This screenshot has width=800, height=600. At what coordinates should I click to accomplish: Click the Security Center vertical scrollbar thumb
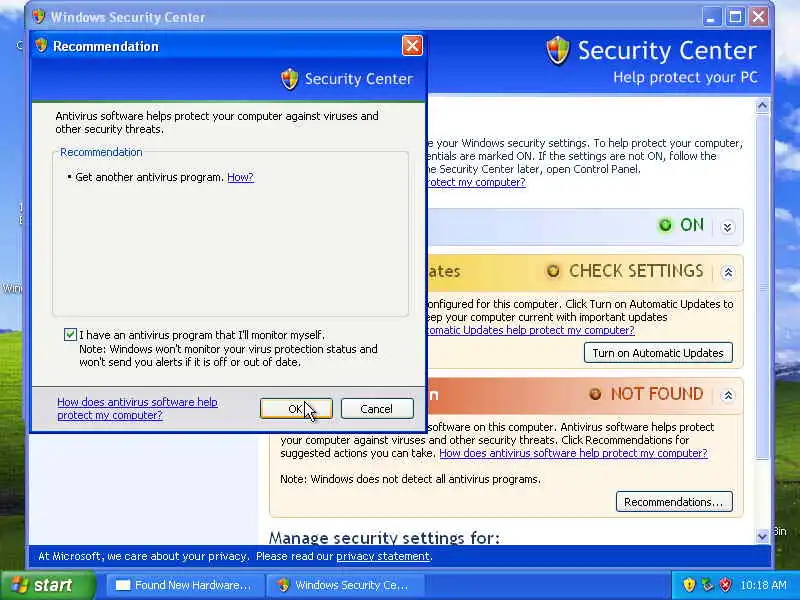click(762, 286)
